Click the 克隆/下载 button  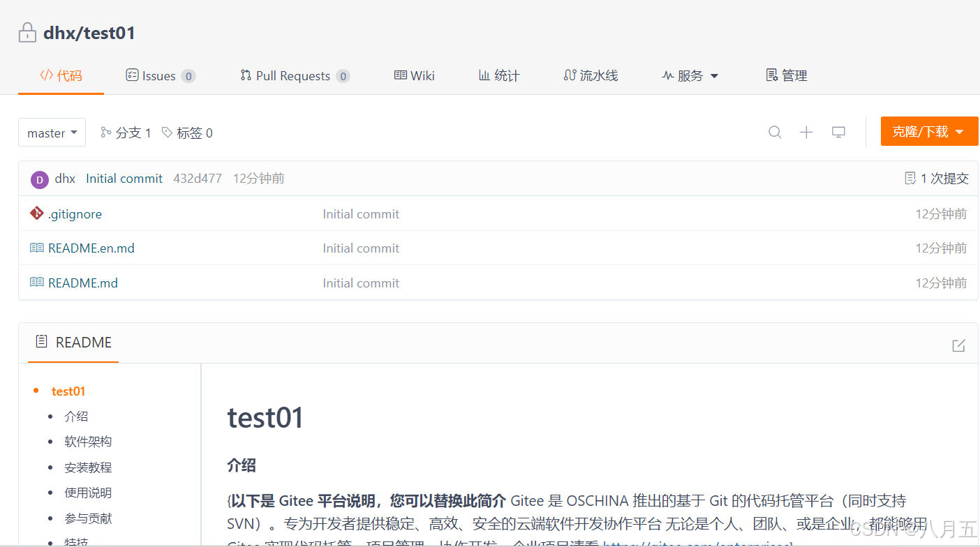[x=929, y=131]
